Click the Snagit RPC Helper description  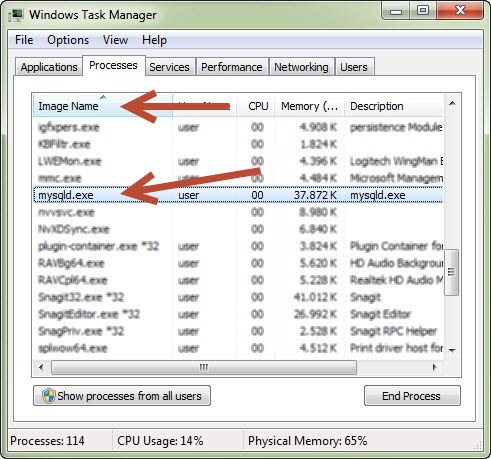pyautogui.click(x=393, y=331)
